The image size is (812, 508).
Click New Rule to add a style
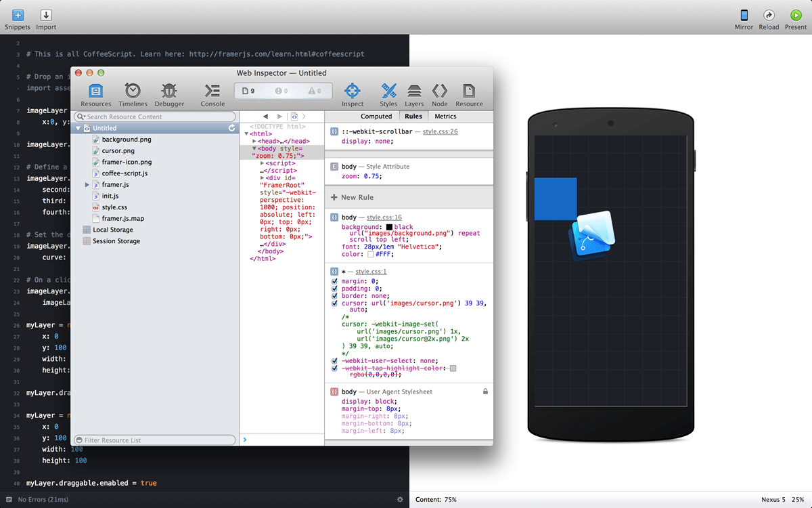352,197
